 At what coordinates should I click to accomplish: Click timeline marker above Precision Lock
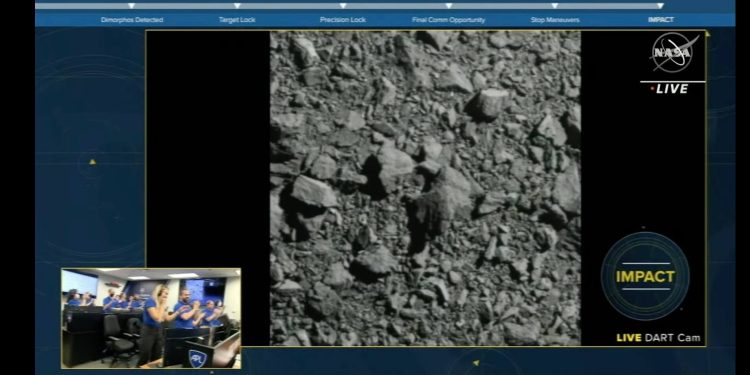coord(343,6)
